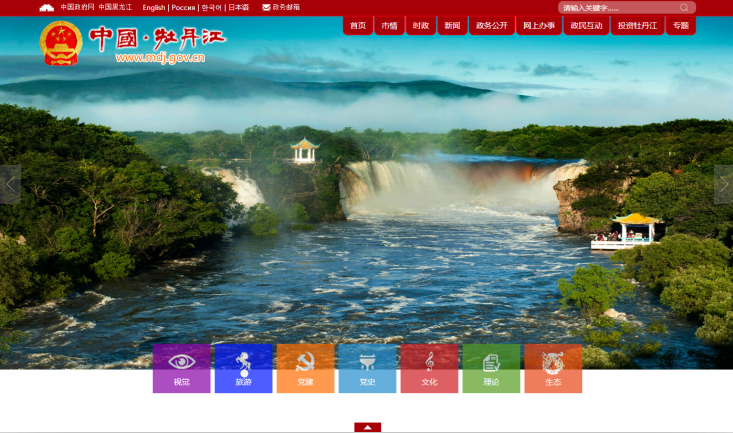Screen dimensions: 733x433
Task: Go to the 首页 menu item
Action: coord(358,26)
